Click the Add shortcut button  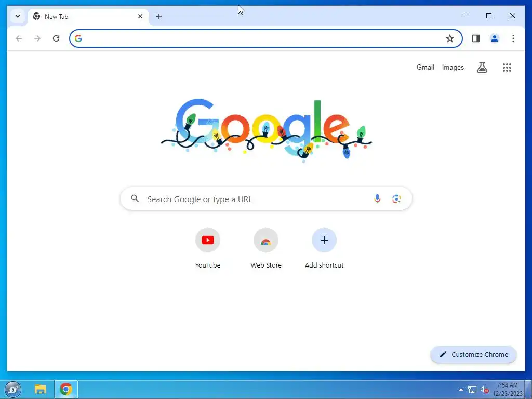(x=324, y=248)
